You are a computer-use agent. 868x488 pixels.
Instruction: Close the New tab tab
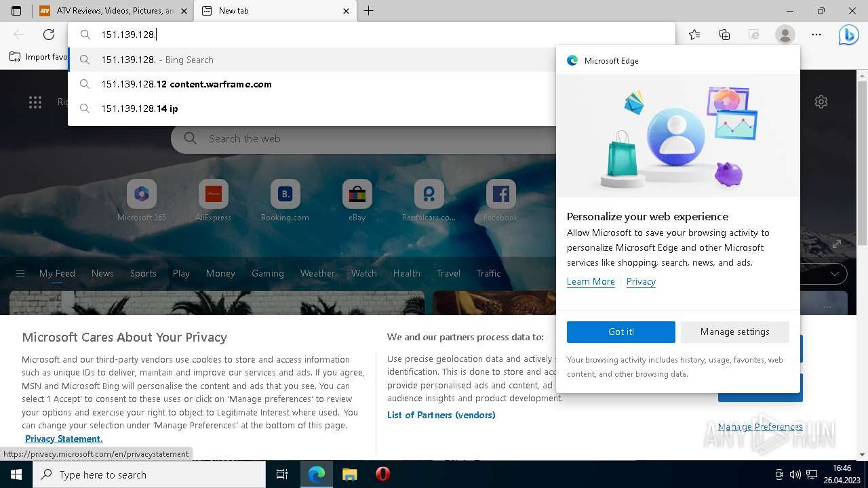[x=347, y=11]
